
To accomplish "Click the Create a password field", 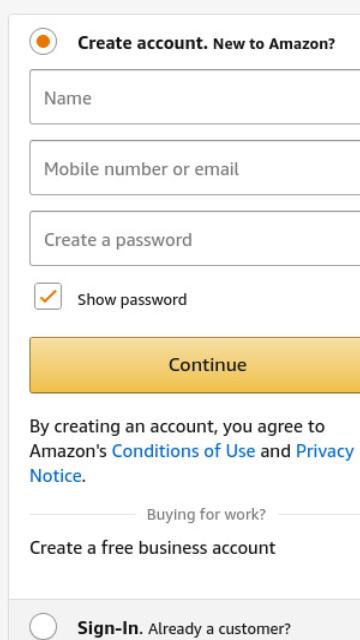I will coord(195,238).
